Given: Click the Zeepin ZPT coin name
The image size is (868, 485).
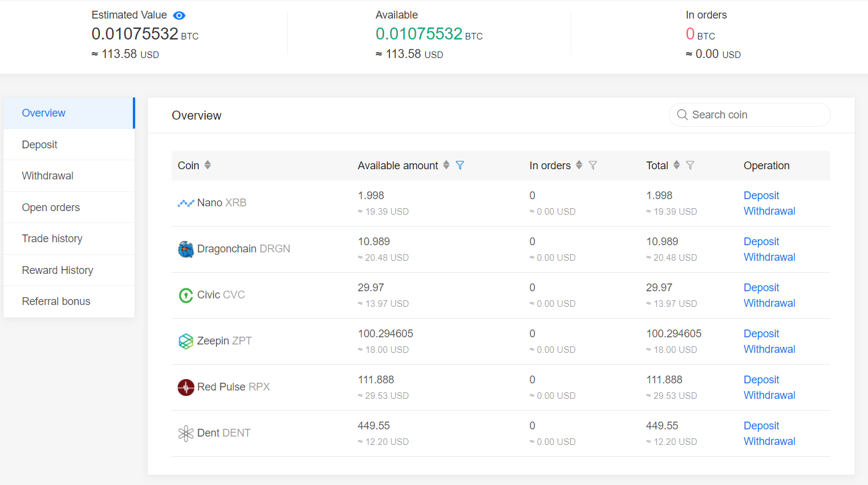Looking at the screenshot, I should [x=224, y=341].
